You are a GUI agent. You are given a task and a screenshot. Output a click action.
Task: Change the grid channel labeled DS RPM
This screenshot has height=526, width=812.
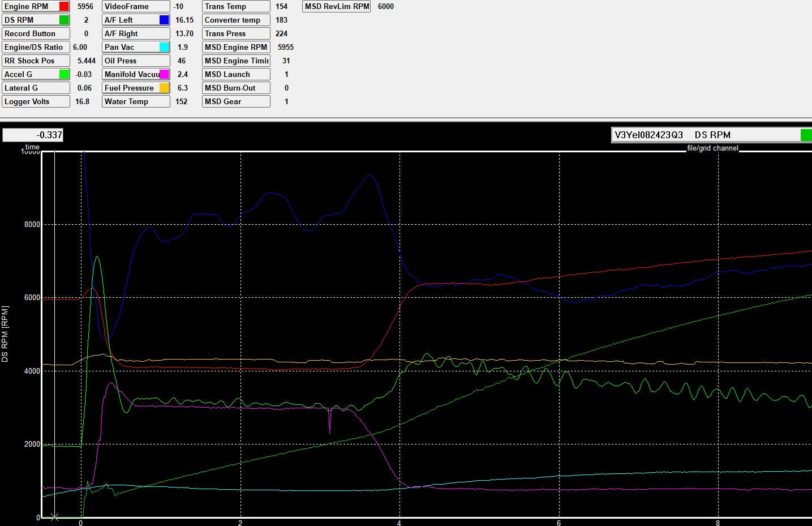click(714, 135)
